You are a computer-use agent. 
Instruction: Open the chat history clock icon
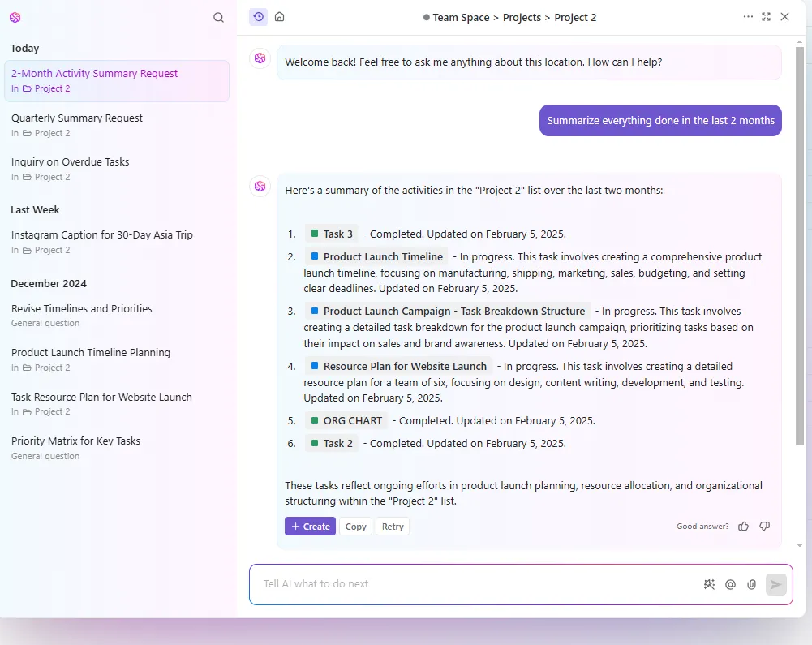pyautogui.click(x=259, y=17)
